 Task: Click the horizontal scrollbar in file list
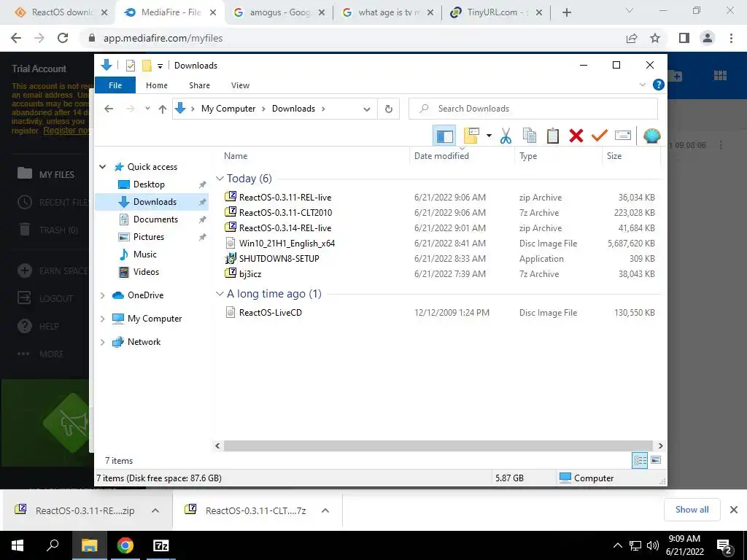pos(438,446)
